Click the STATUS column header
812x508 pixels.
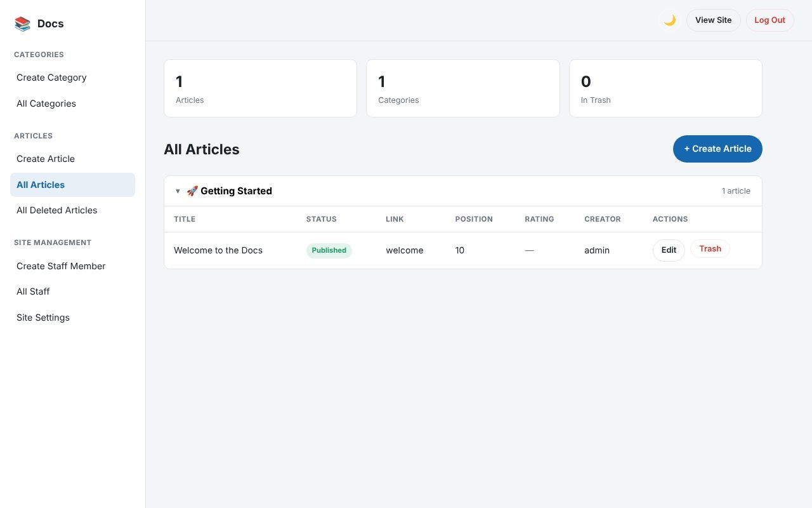pos(322,219)
